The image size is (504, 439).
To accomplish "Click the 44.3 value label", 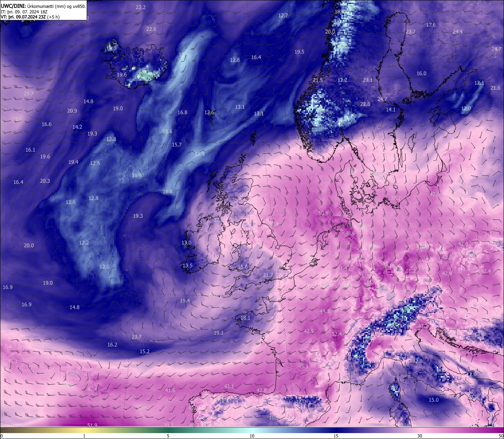I will pyautogui.click(x=324, y=311).
